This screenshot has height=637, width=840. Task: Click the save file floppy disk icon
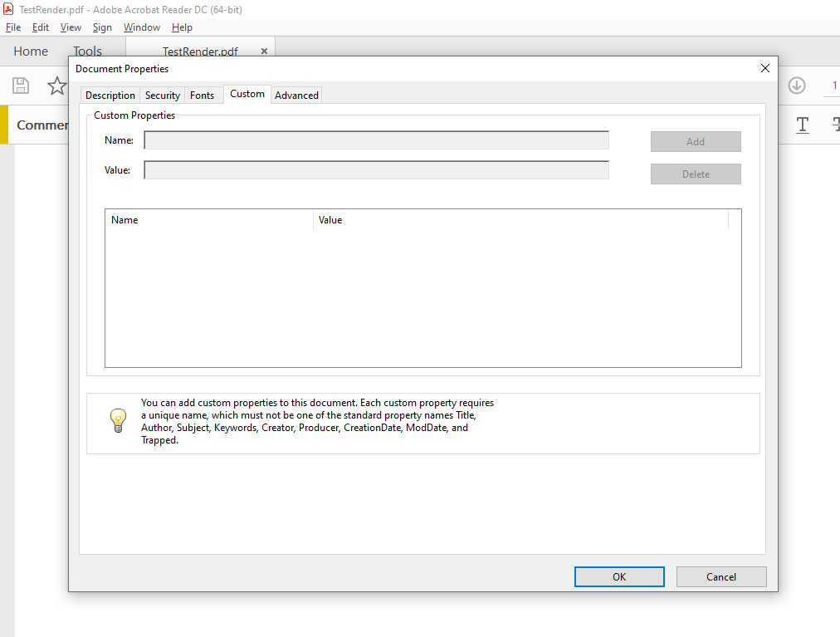pyautogui.click(x=21, y=86)
